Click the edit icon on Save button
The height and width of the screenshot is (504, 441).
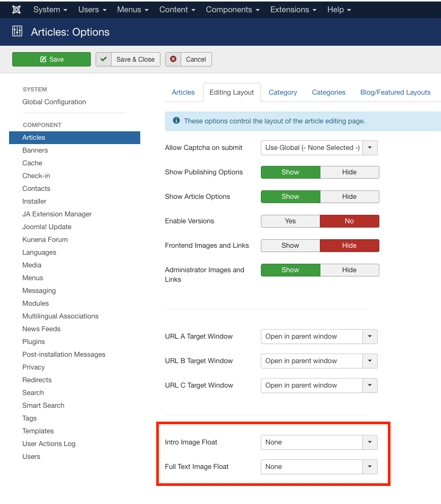(x=43, y=60)
